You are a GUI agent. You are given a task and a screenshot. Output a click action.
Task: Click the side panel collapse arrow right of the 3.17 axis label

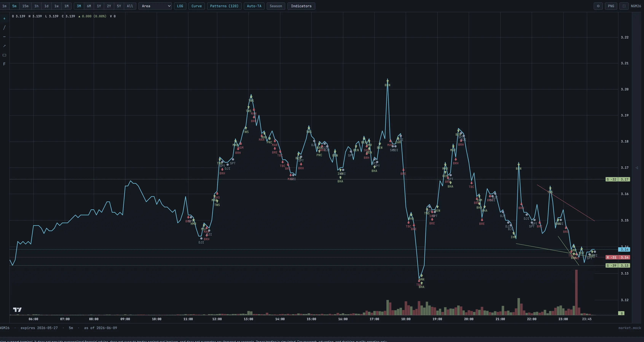coord(637,168)
